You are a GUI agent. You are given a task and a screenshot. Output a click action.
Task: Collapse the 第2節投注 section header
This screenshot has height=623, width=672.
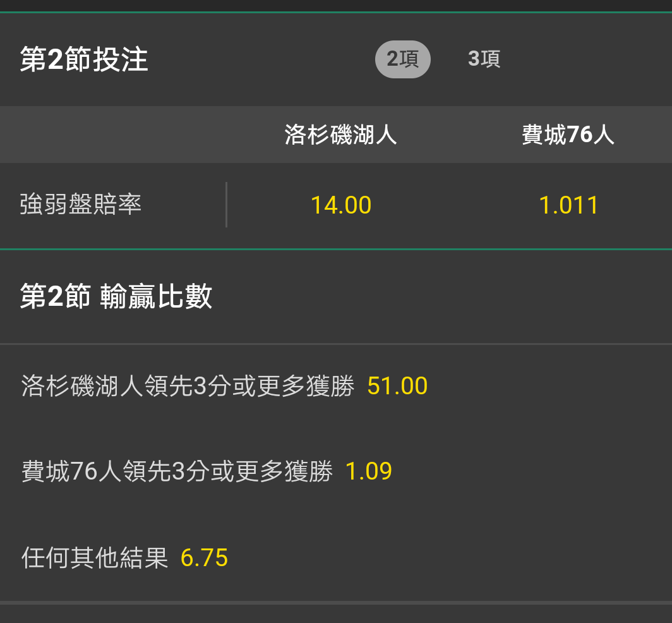coord(84,60)
